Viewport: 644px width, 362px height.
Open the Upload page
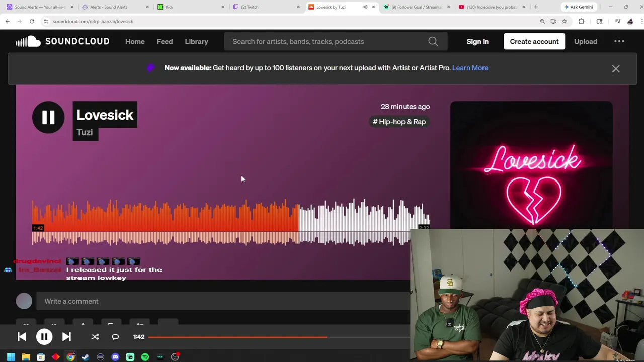(x=586, y=41)
